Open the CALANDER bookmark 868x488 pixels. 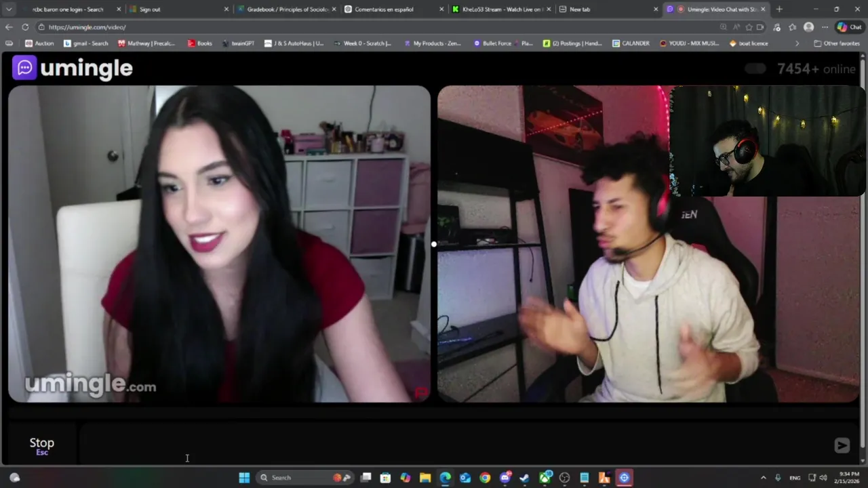631,43
